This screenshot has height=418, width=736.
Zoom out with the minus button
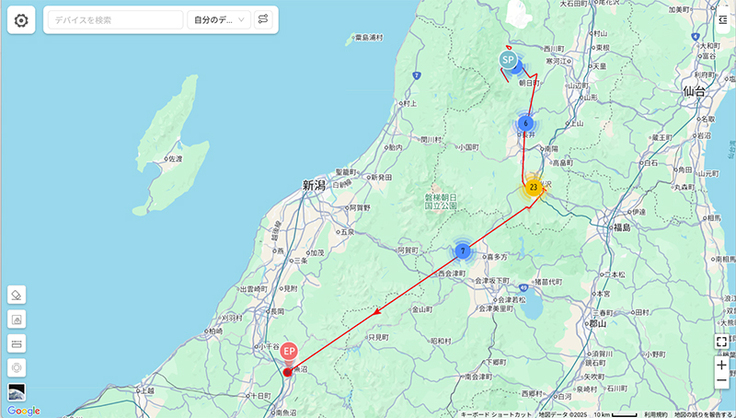tap(722, 380)
